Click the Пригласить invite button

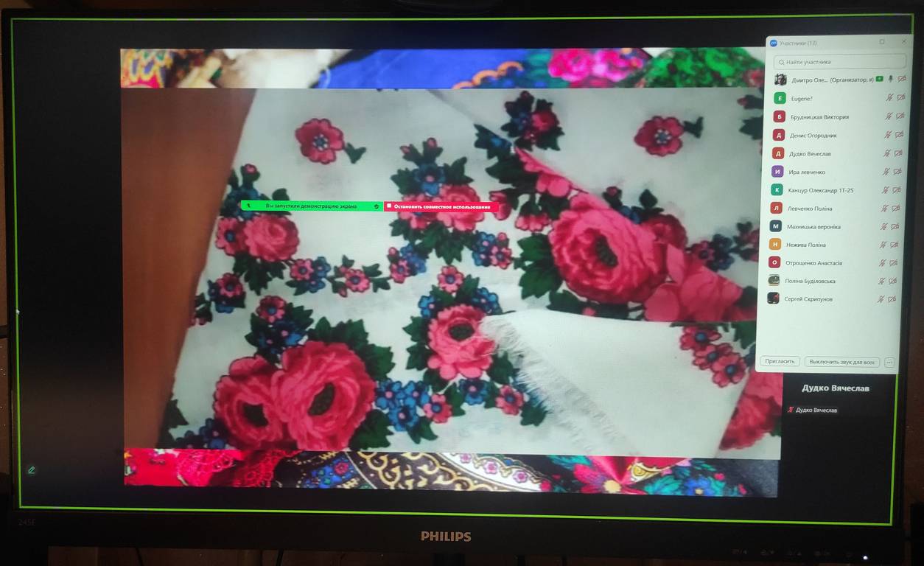780,362
